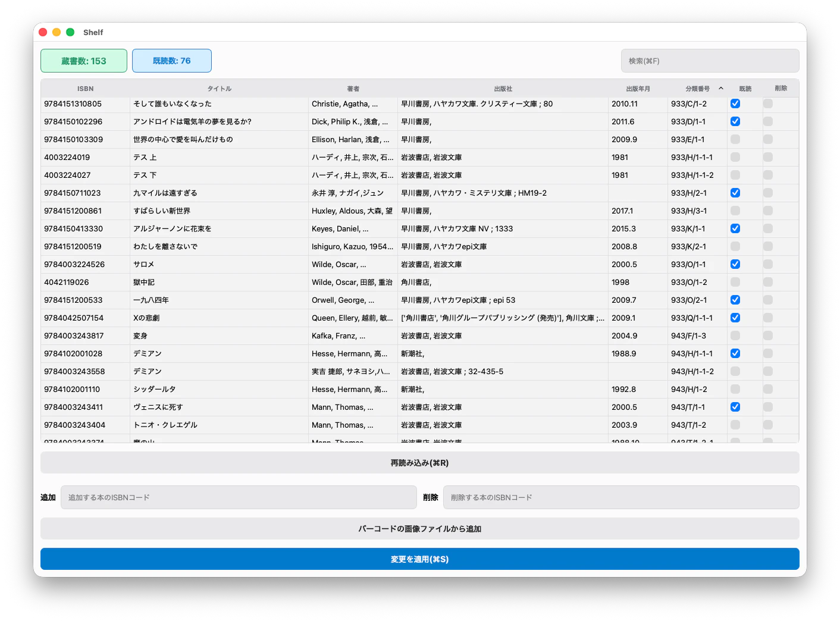Check 既読 for すばらしい新世界
This screenshot has width=840, height=621.
point(735,211)
